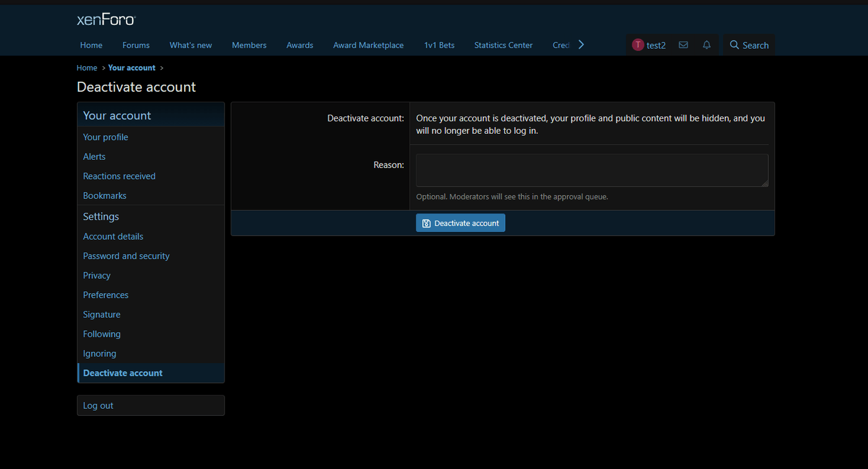Open the Signature settings page
This screenshot has height=469, width=868.
click(102, 315)
